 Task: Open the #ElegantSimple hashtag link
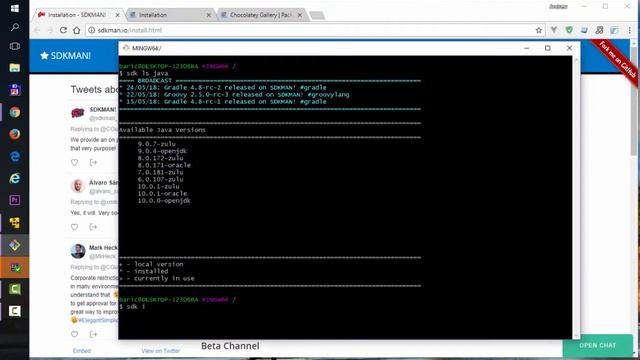(98, 320)
